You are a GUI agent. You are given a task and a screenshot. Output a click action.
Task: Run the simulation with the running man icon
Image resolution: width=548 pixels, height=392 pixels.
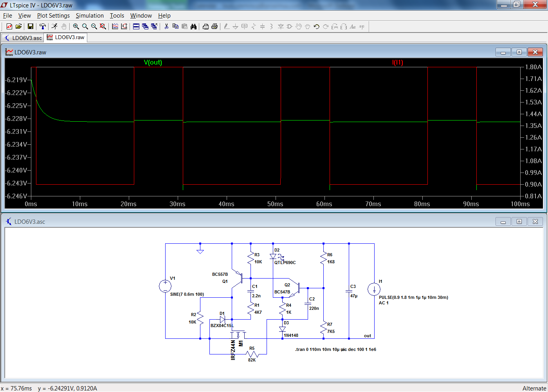click(54, 27)
